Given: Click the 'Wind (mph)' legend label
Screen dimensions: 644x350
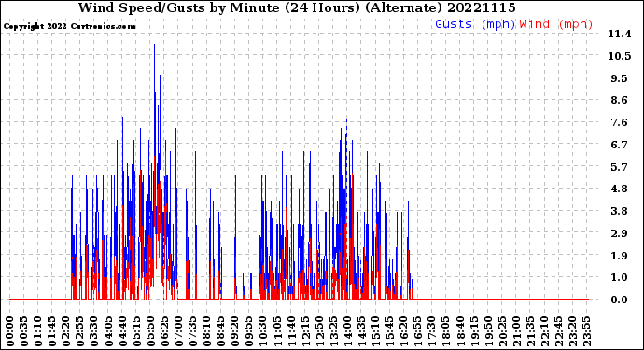Looking at the screenshot, I should pos(556,24).
